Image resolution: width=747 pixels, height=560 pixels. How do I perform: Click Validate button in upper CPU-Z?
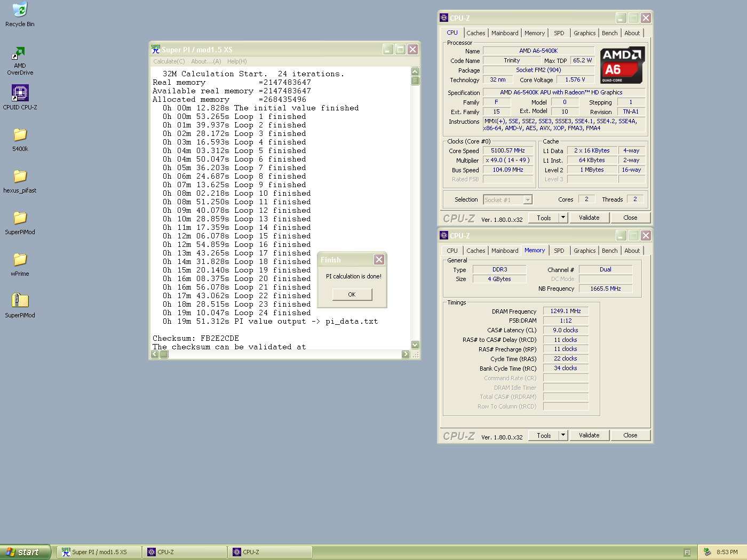tap(589, 218)
